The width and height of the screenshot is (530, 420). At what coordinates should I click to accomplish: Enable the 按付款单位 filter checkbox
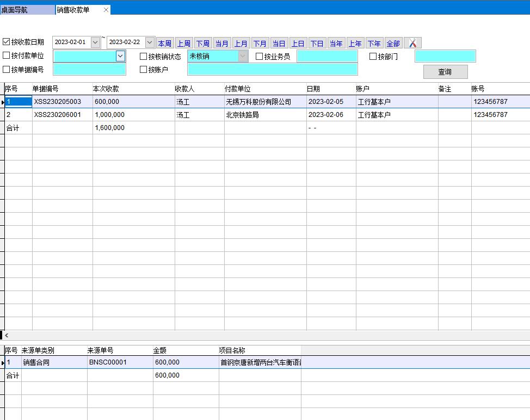click(x=7, y=55)
